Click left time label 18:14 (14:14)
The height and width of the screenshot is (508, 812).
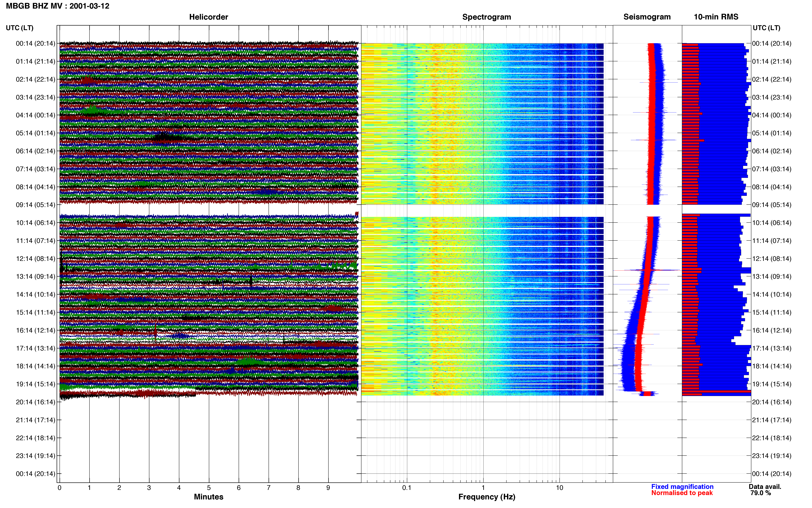point(36,366)
